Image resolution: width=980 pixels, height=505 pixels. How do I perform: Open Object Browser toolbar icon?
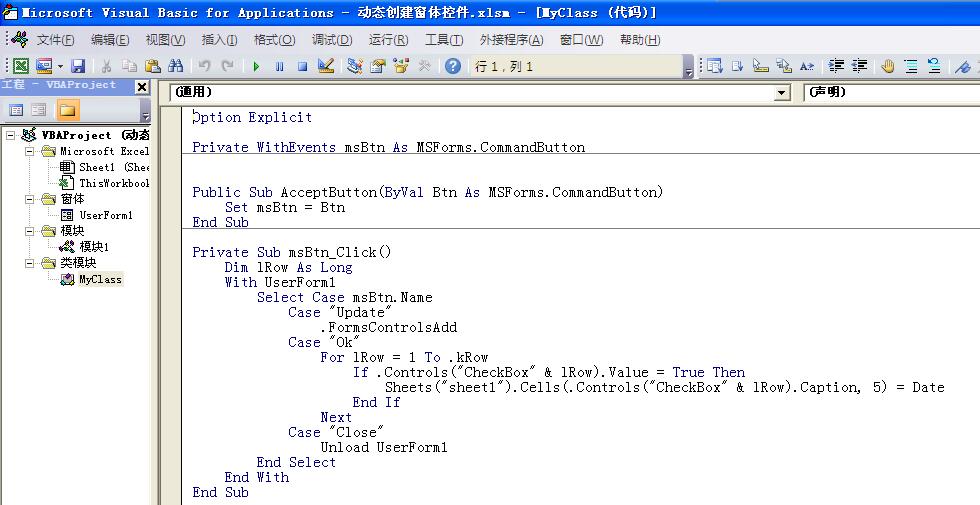pos(401,66)
